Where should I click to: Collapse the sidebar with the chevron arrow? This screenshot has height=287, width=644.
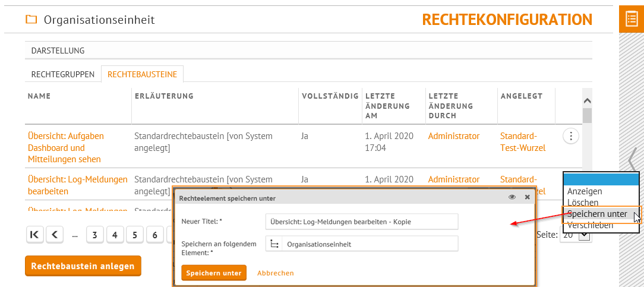click(632, 160)
